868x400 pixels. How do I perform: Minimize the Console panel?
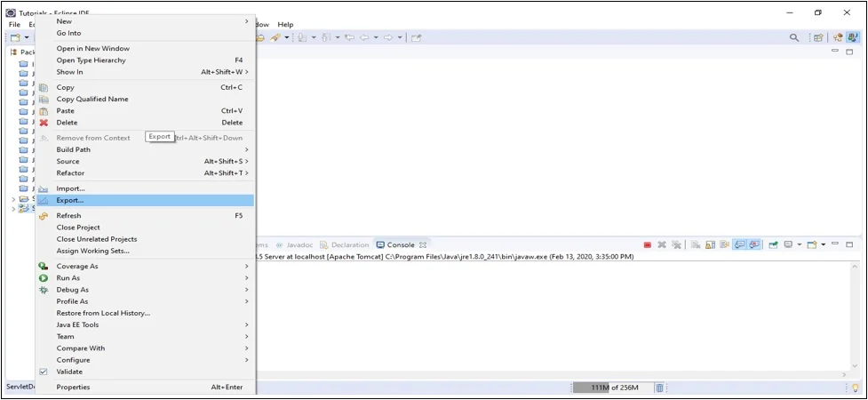[x=835, y=244]
